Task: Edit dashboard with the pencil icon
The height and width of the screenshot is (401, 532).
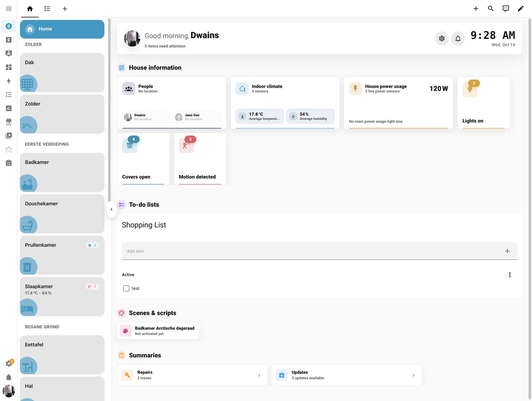Action: (520, 9)
